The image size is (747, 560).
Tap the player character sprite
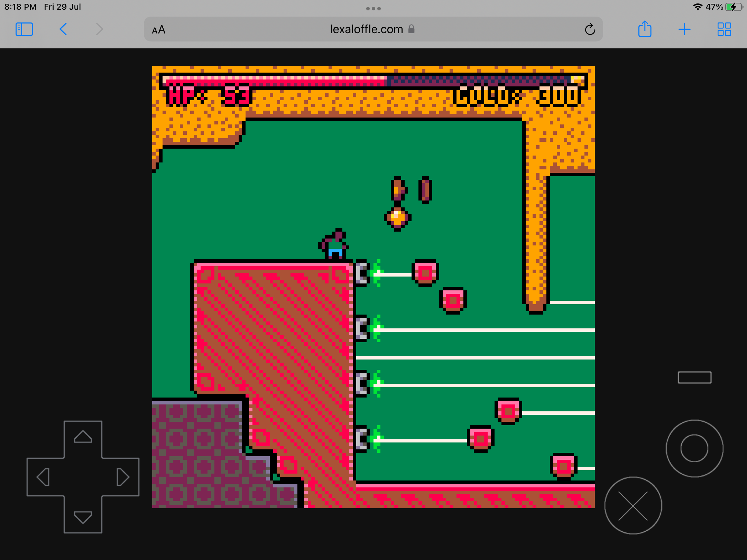pyautogui.click(x=334, y=244)
